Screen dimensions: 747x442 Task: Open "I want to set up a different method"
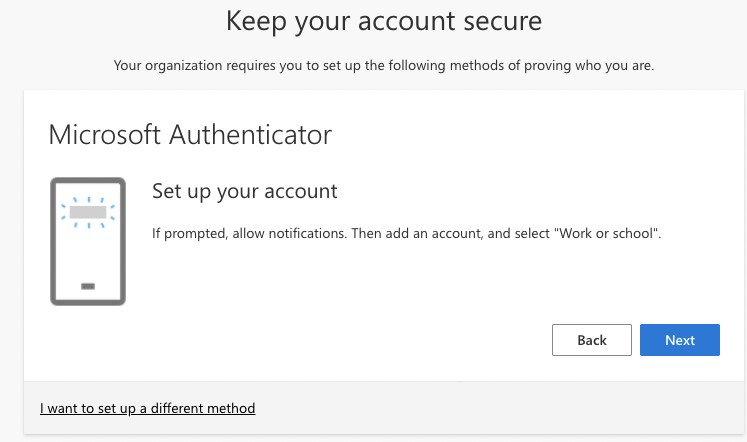pos(148,408)
